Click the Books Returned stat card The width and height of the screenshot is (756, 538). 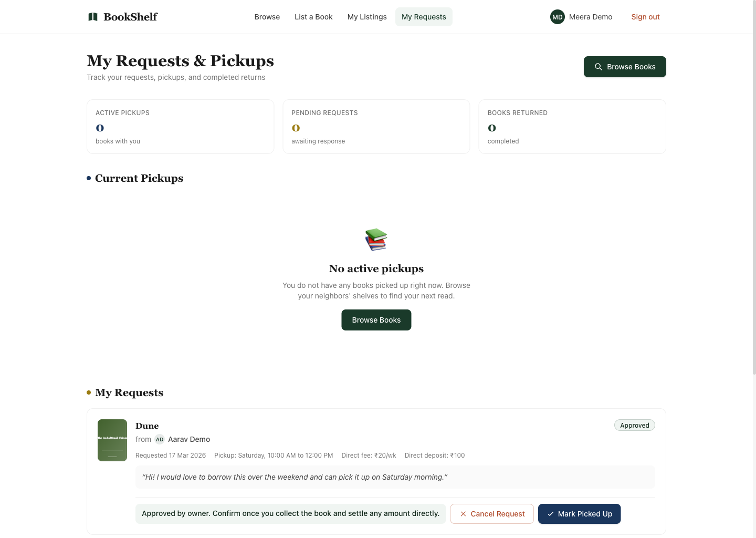572,127
